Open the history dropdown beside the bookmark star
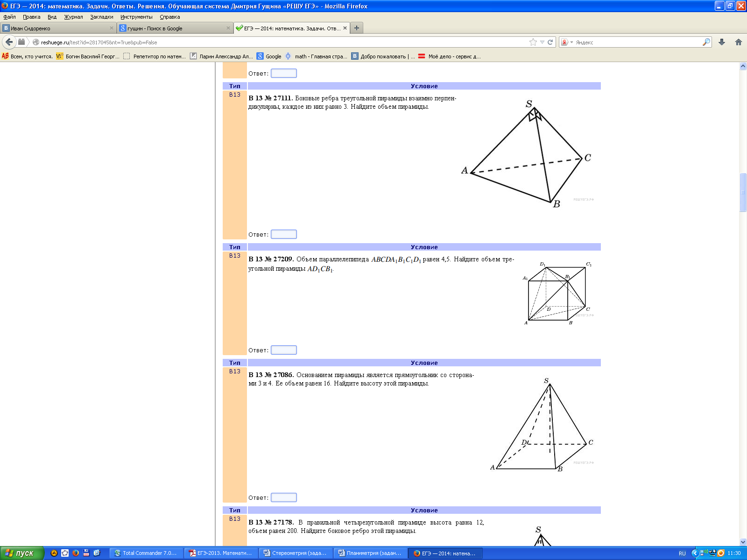747x560 pixels. point(542,42)
